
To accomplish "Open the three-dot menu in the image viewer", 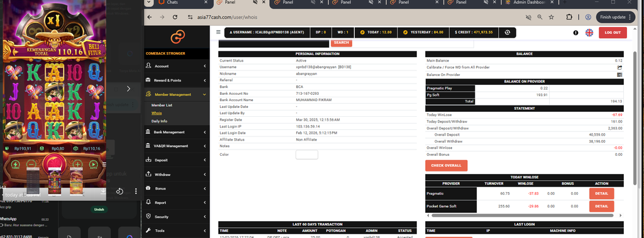I will [136, 192].
